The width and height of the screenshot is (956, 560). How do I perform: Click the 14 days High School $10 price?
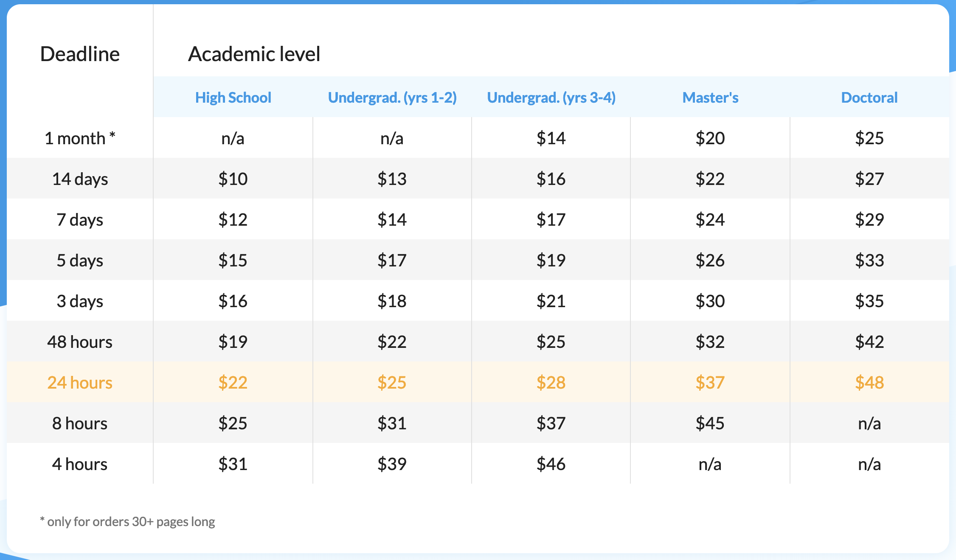click(233, 179)
